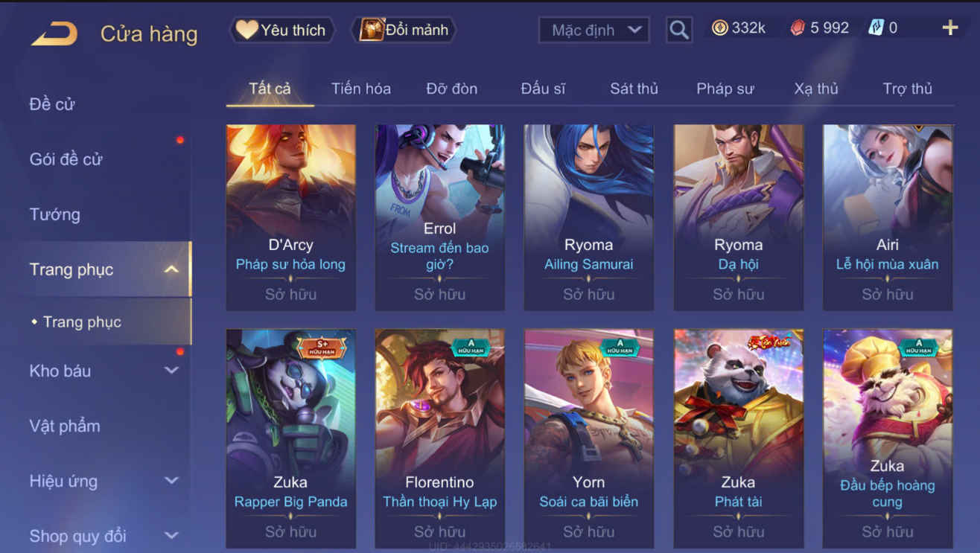This screenshot has height=553, width=980.
Task: Open Zuka Rapper Big Panda skin card
Action: tap(290, 438)
